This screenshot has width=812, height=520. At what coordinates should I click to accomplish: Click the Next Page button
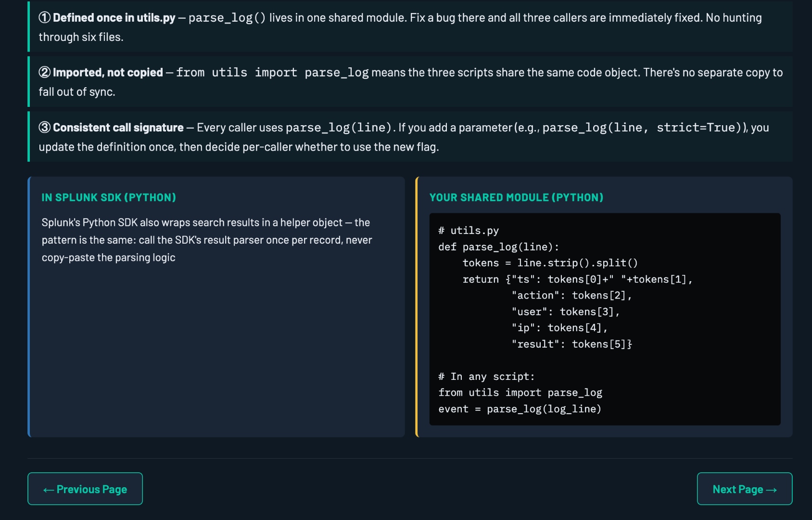coord(745,489)
